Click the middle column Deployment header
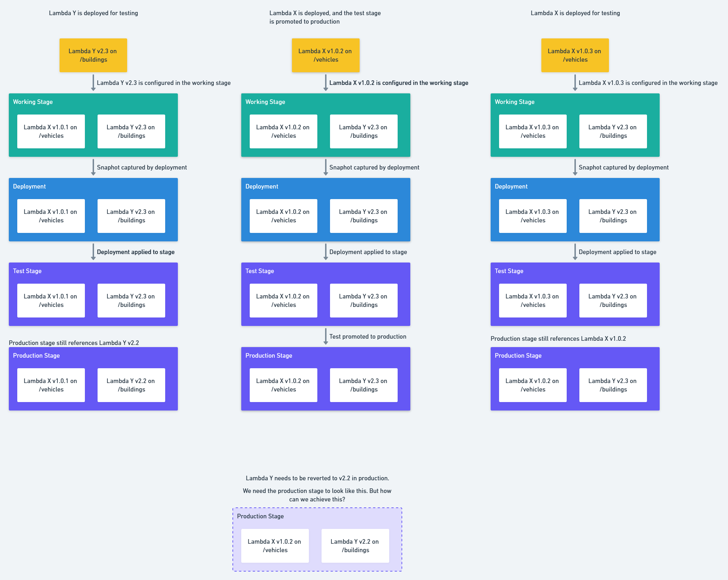The image size is (728, 580). [262, 186]
